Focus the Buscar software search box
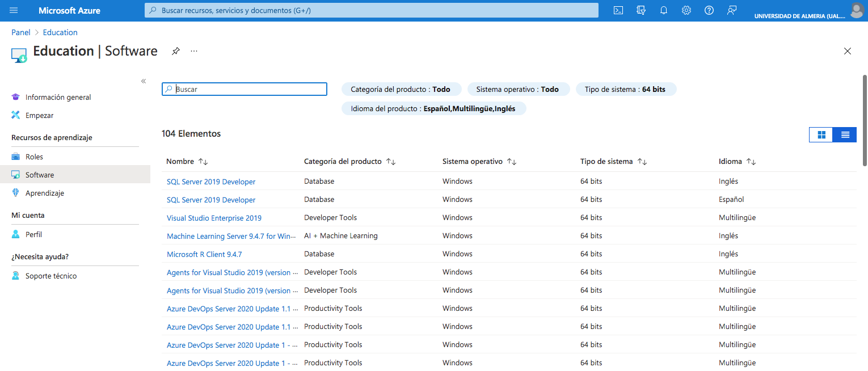The width and height of the screenshot is (868, 371). 245,89
